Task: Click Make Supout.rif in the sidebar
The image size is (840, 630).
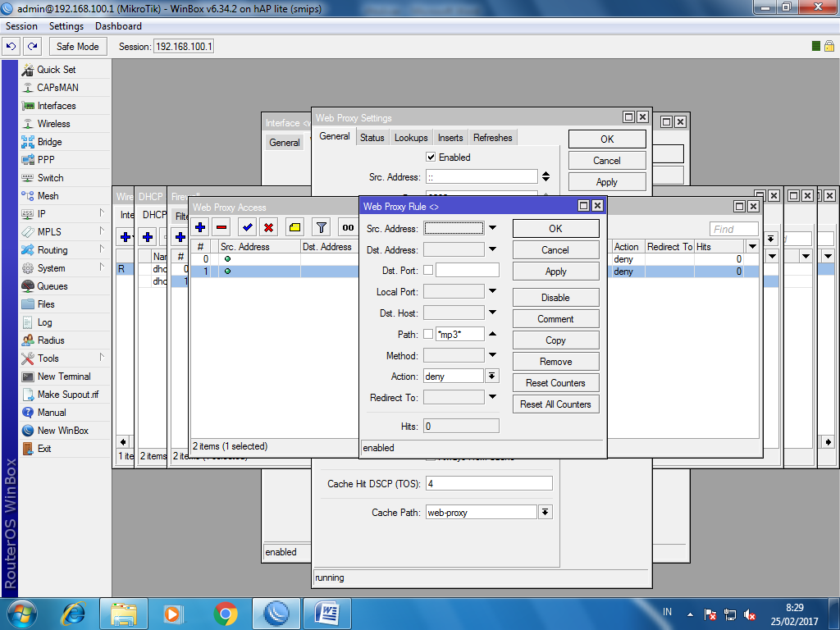Action: tap(68, 395)
